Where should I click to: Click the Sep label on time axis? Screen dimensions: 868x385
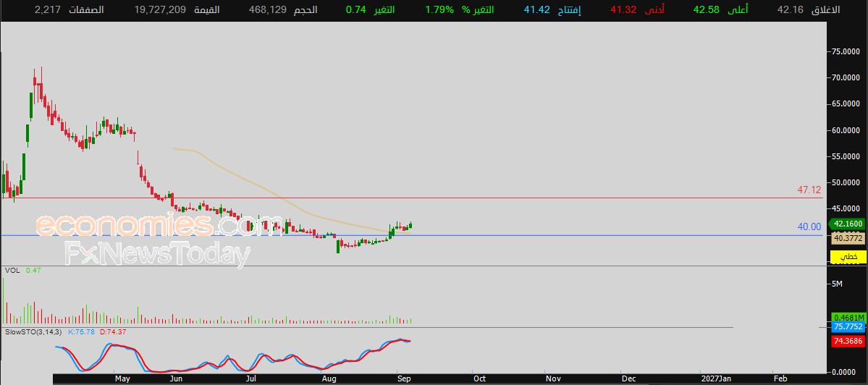pos(403,379)
